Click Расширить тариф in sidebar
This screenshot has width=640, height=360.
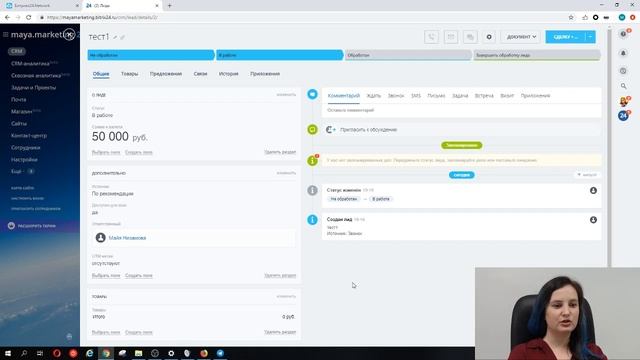[x=32, y=226]
